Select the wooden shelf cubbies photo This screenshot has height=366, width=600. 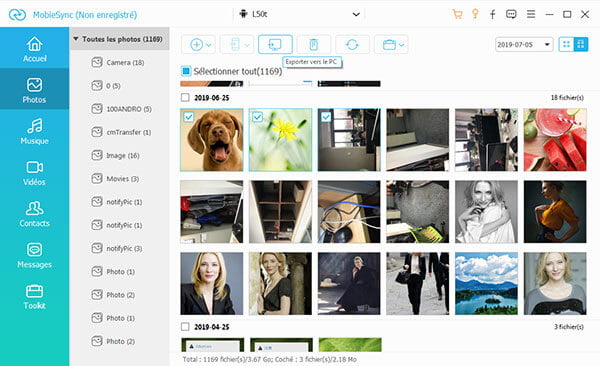(x=280, y=212)
